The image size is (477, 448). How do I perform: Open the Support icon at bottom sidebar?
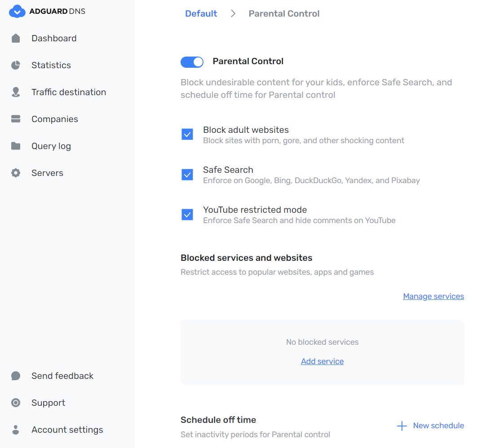[x=15, y=403]
